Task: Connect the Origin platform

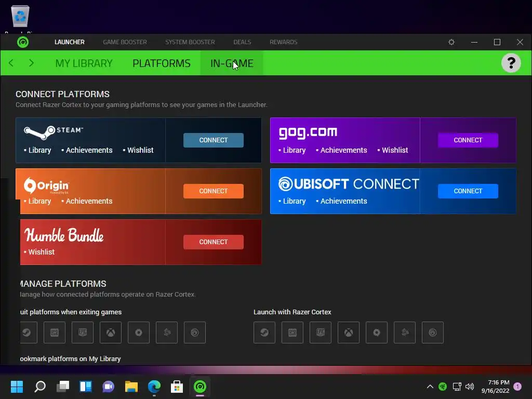Action: (214, 191)
